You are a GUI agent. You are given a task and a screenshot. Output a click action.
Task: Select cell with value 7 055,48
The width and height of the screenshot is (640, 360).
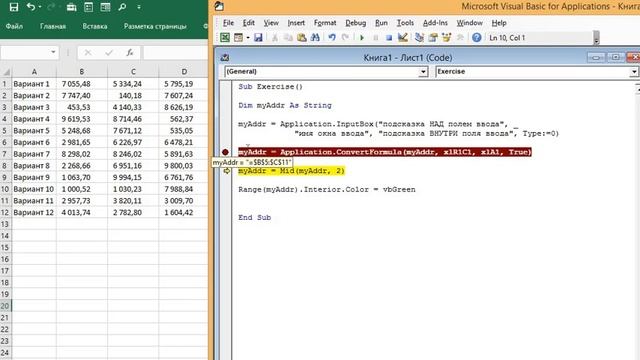82,84
